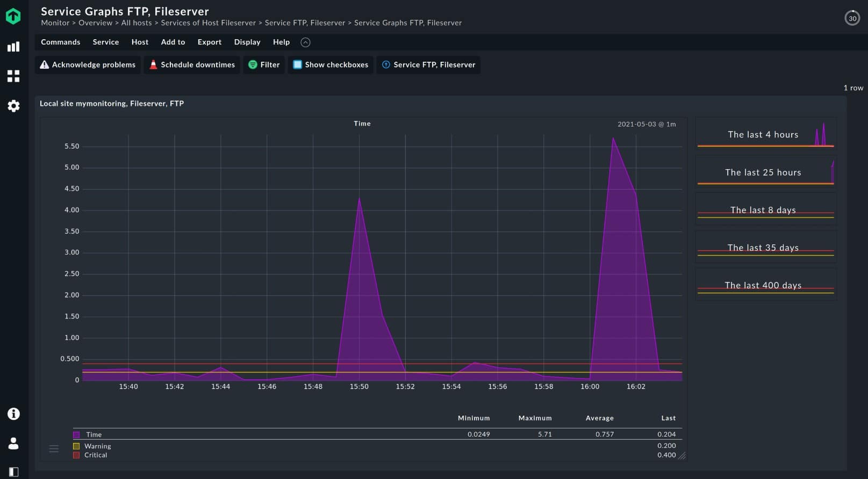
Task: Open the Filter button
Action: click(x=264, y=65)
